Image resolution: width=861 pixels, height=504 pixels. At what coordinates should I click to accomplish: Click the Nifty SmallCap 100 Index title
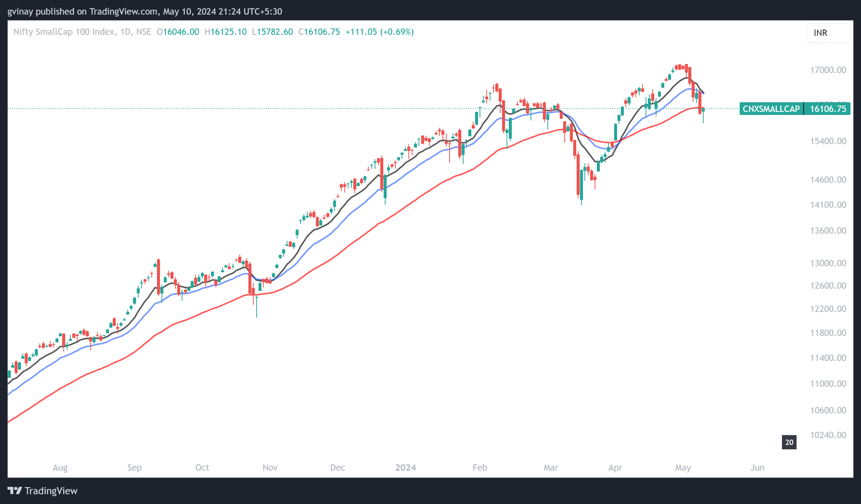[64, 32]
